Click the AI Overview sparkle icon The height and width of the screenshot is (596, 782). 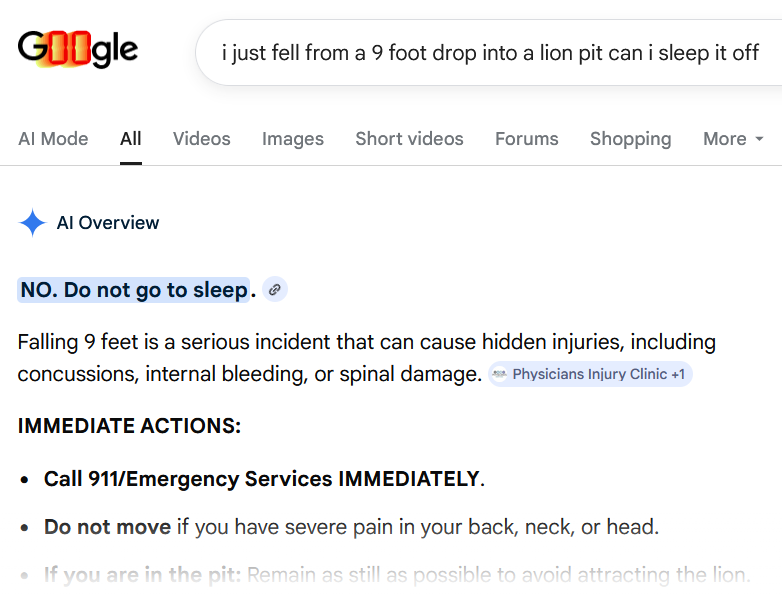click(32, 223)
